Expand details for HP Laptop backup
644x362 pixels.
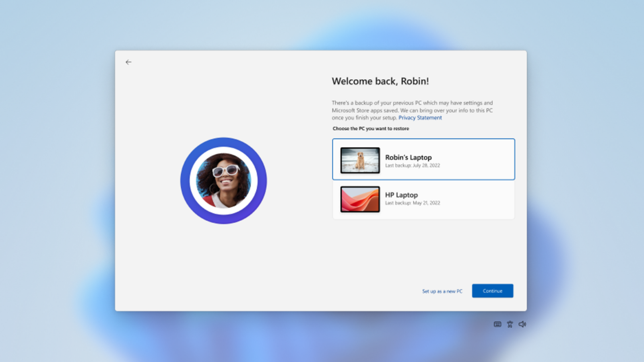point(423,199)
